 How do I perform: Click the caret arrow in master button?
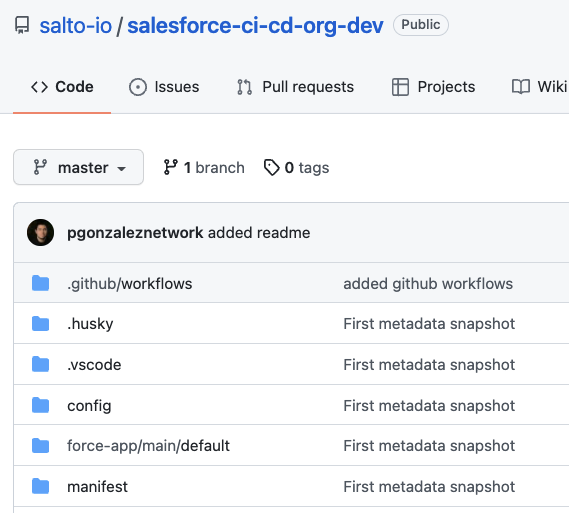122,169
